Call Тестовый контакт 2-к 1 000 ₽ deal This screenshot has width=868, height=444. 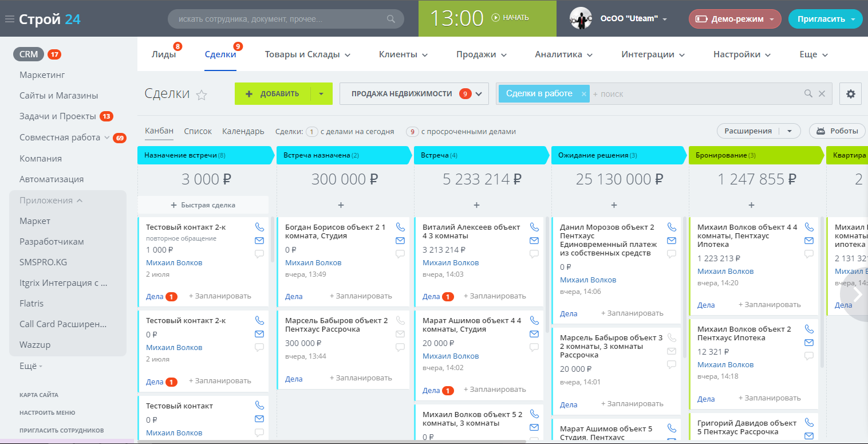tap(259, 227)
